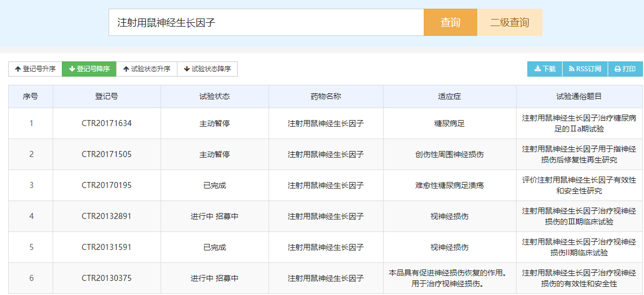Subscribe via RSS订阅 icon button
Viewport: 644px width, 295px height.
(585, 69)
